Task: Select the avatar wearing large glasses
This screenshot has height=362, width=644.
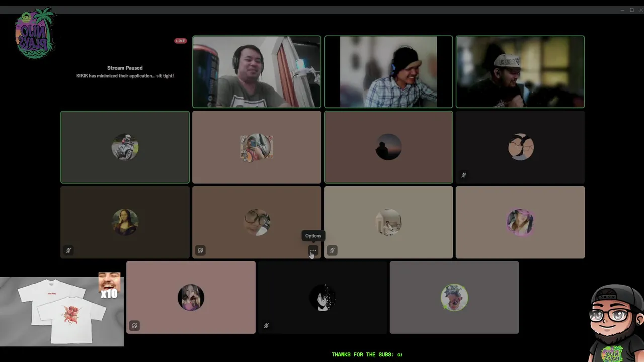Action: (257, 222)
